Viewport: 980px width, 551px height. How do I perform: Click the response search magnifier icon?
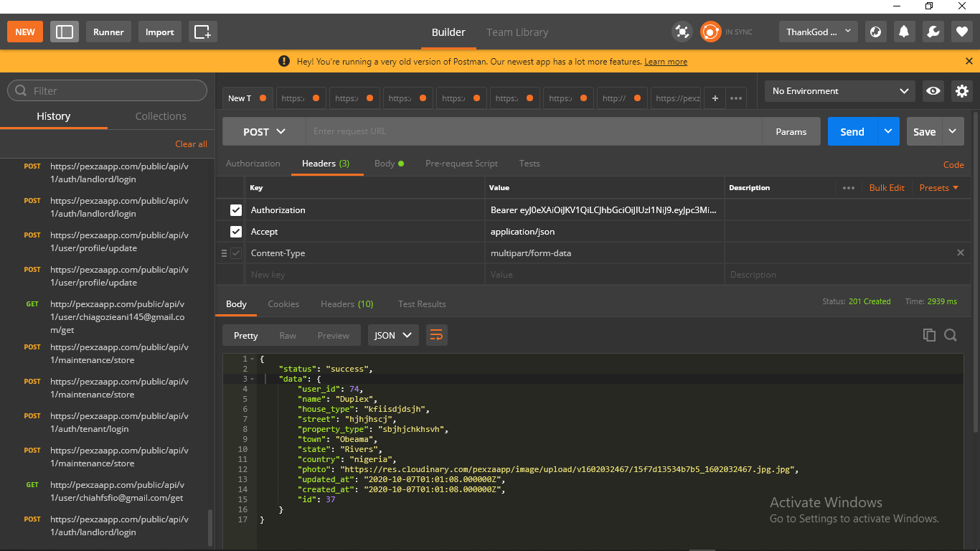coord(951,335)
